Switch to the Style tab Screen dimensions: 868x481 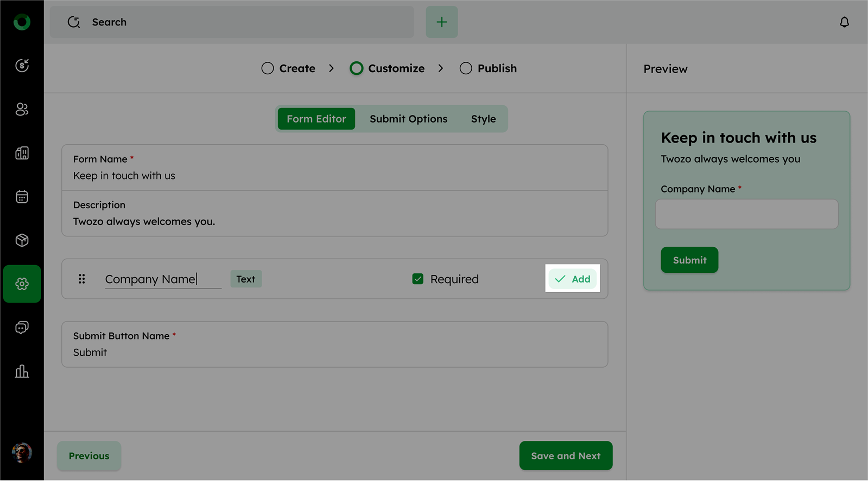(483, 119)
